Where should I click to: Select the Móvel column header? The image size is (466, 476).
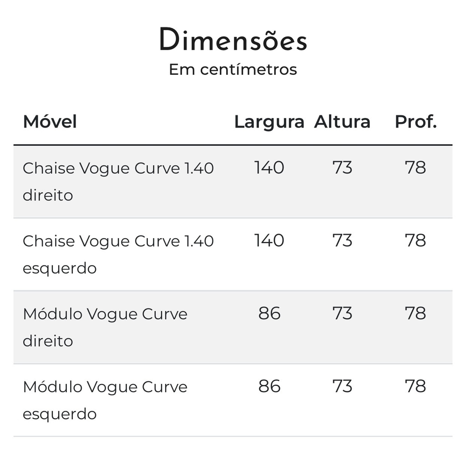coord(50,122)
